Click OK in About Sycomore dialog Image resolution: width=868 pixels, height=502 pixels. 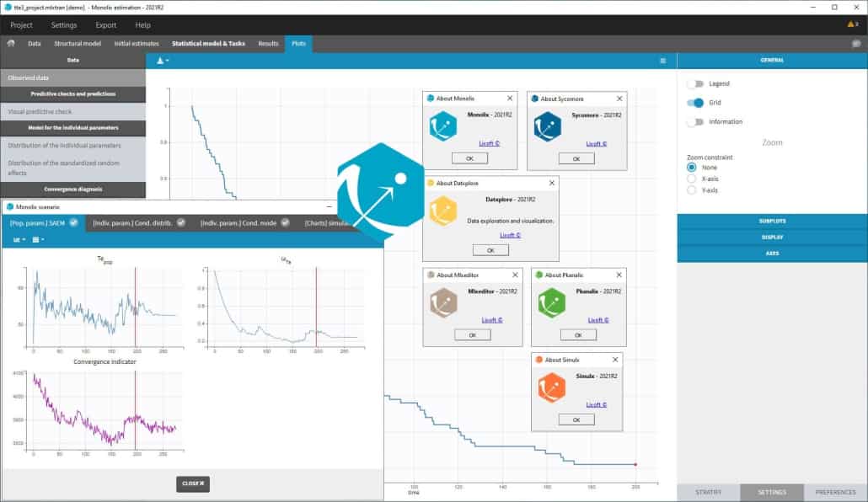coord(576,159)
